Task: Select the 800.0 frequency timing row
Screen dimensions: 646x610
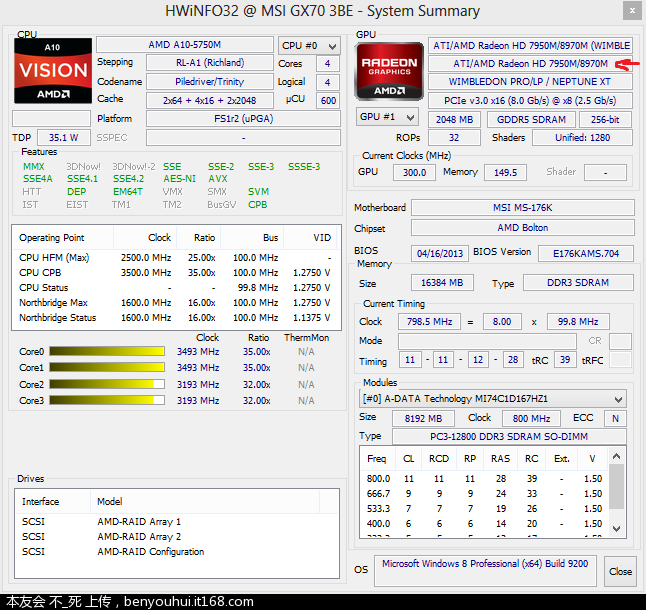Action: point(484,479)
